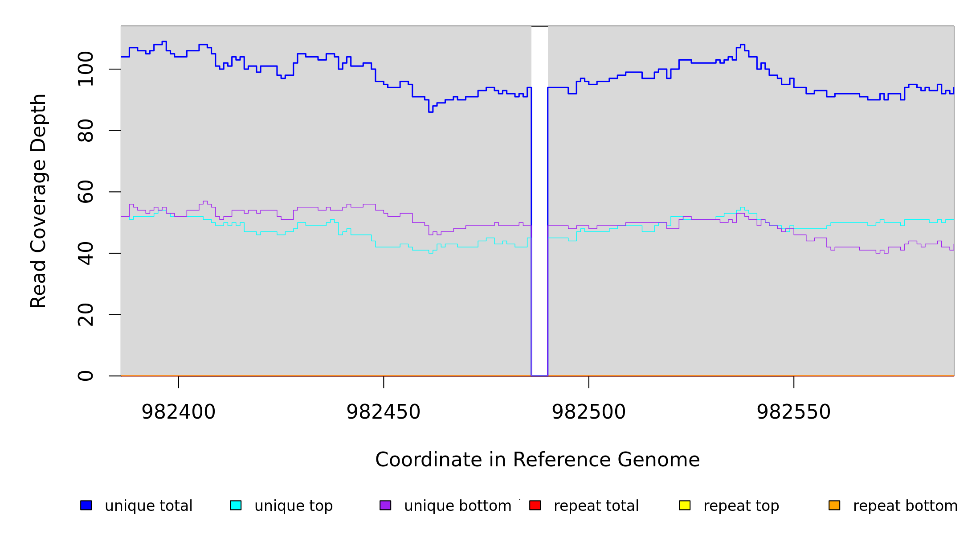Click the "Read Coverage Depth" y-axis title
This screenshot has width=980, height=535.
click(x=38, y=201)
